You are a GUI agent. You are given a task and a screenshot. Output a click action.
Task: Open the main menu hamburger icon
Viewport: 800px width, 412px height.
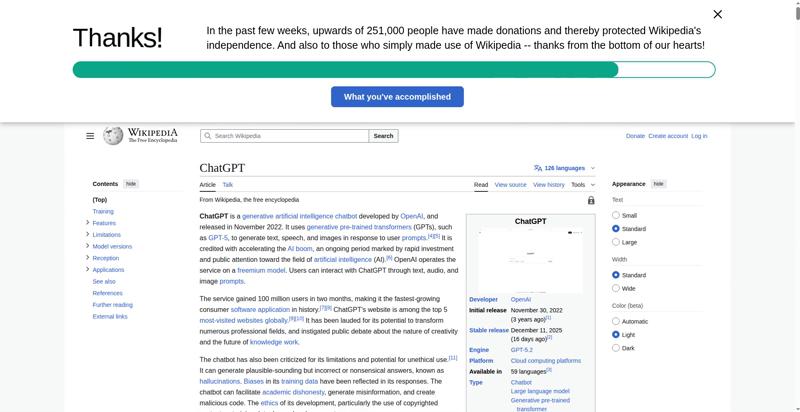pyautogui.click(x=90, y=136)
